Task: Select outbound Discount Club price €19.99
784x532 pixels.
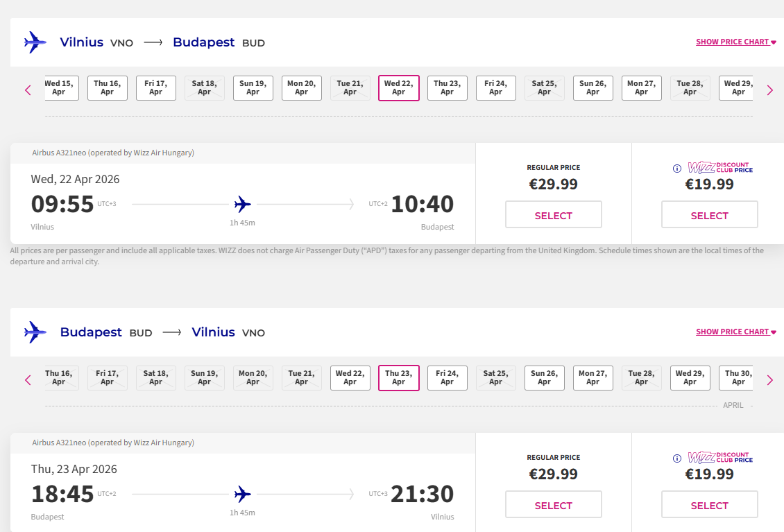Action: click(709, 215)
